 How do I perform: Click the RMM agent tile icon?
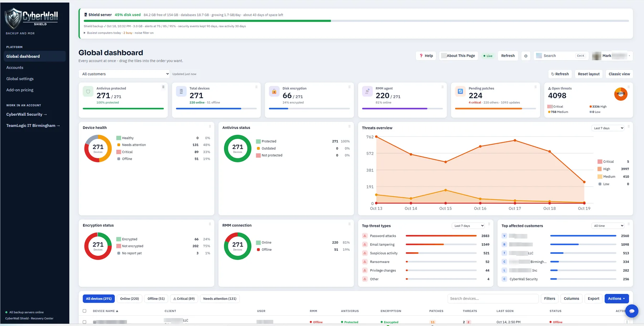click(367, 92)
